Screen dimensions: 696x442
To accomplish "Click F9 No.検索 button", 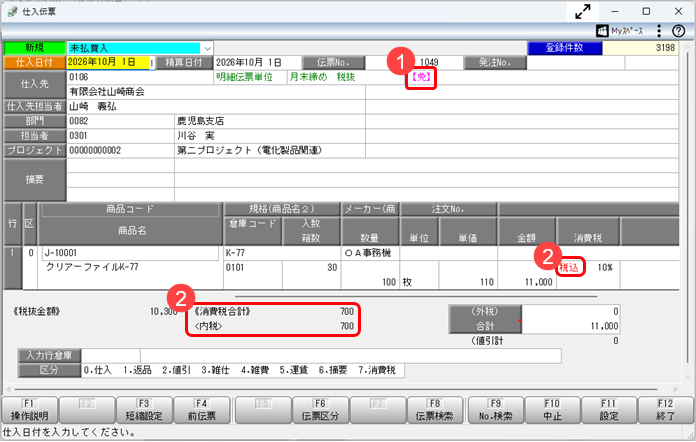I will 495,410.
